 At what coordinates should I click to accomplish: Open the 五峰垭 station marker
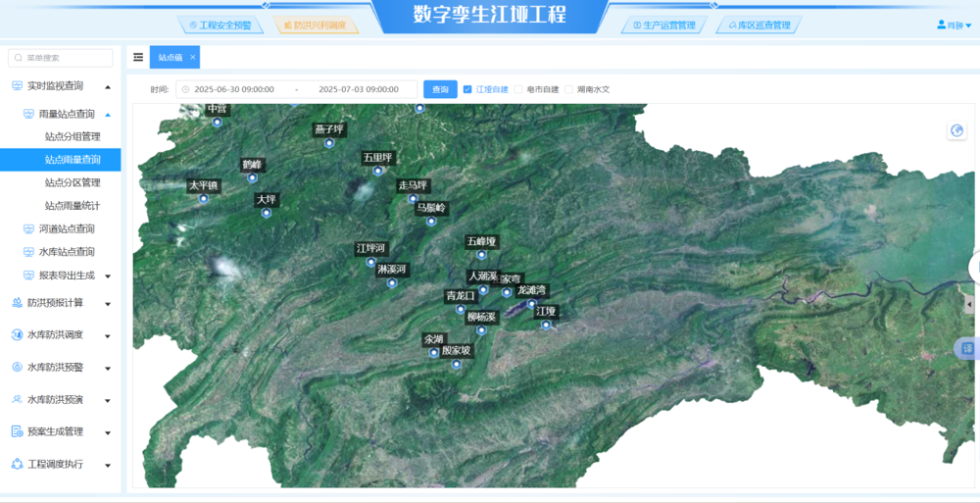[481, 255]
